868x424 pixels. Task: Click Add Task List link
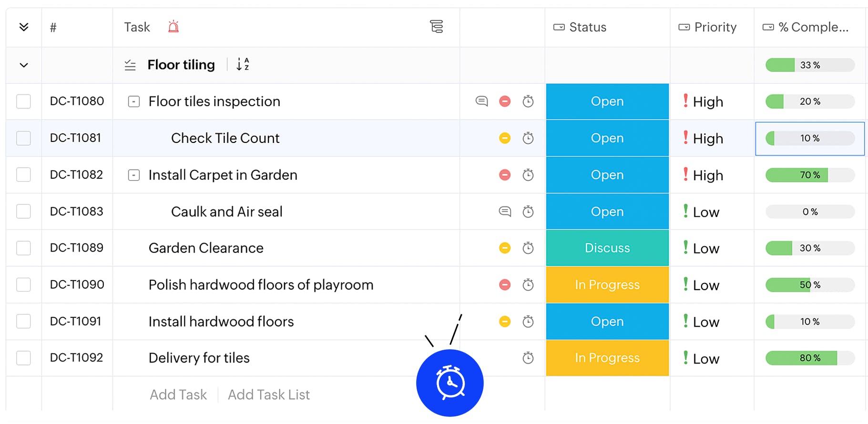(268, 394)
